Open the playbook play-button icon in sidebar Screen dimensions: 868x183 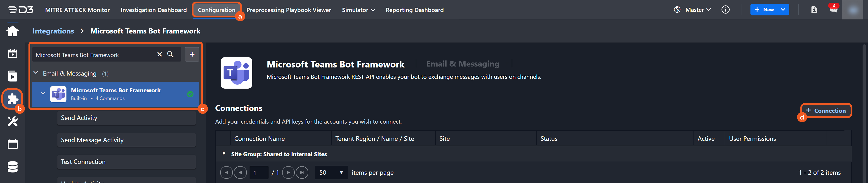[x=12, y=76]
